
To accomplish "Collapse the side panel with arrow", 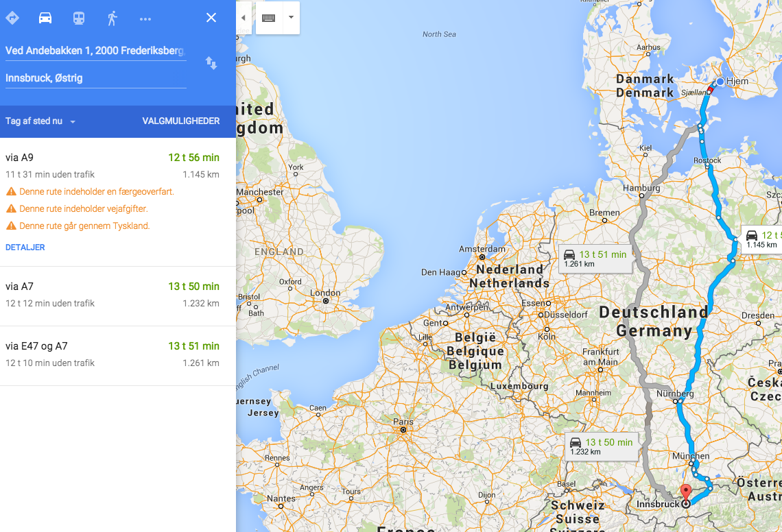I will point(243,18).
